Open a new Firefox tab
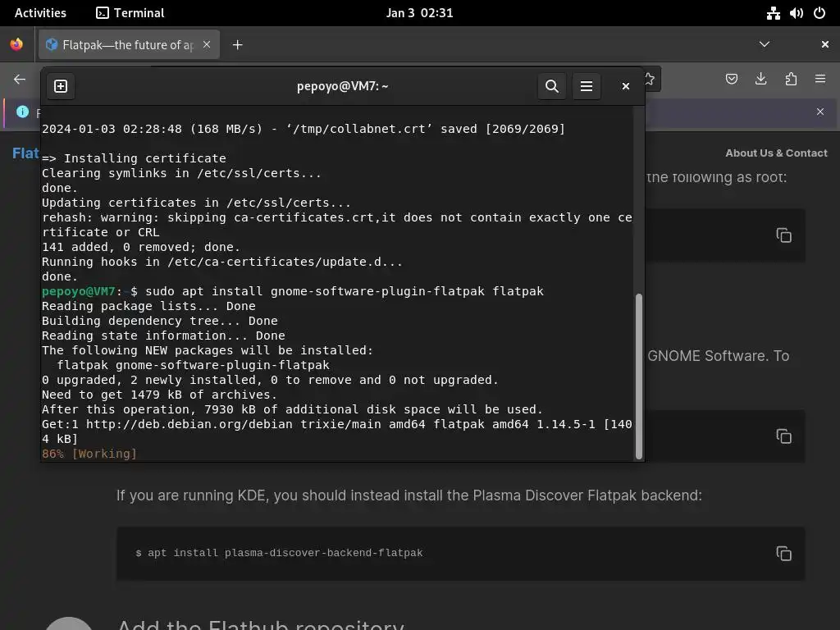Image resolution: width=840 pixels, height=630 pixels. (238, 45)
